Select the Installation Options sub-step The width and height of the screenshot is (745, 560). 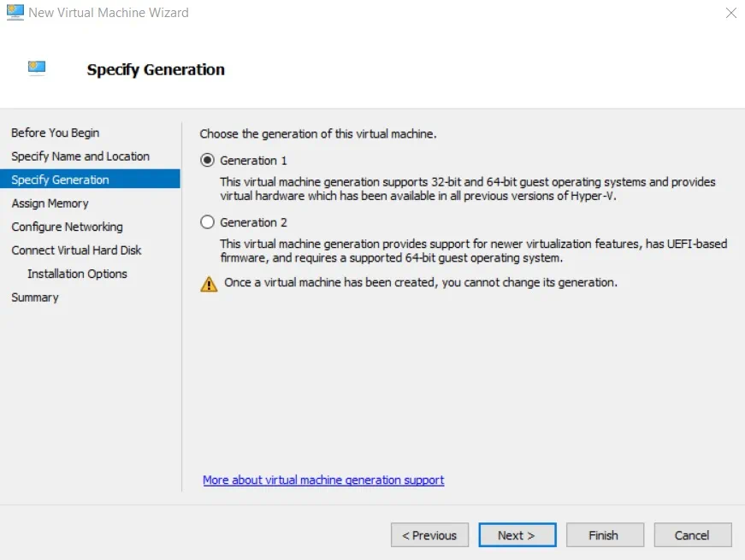click(x=77, y=274)
